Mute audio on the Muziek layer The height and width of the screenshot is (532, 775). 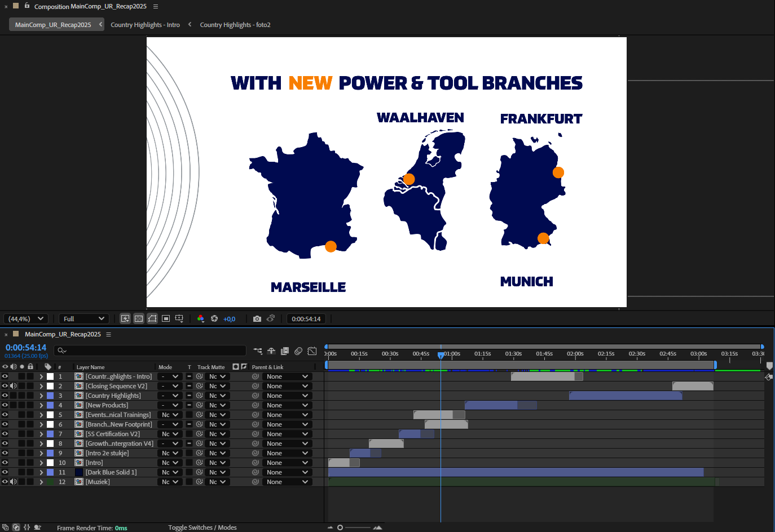(x=14, y=482)
